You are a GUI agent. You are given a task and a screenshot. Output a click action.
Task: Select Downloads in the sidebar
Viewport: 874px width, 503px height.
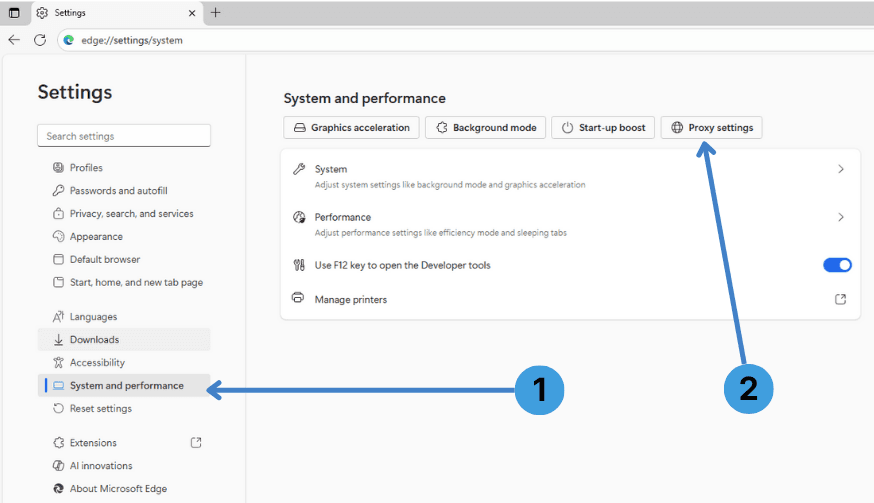[124, 340]
